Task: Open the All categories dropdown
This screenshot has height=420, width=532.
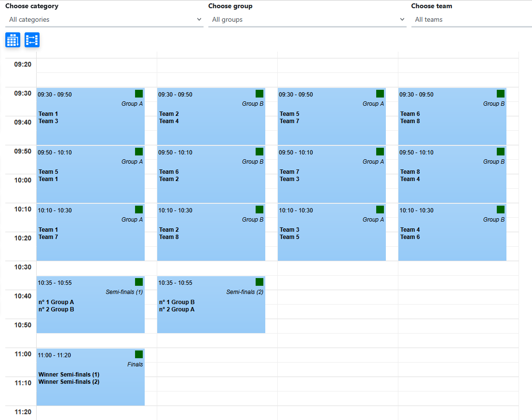Action: tap(104, 19)
